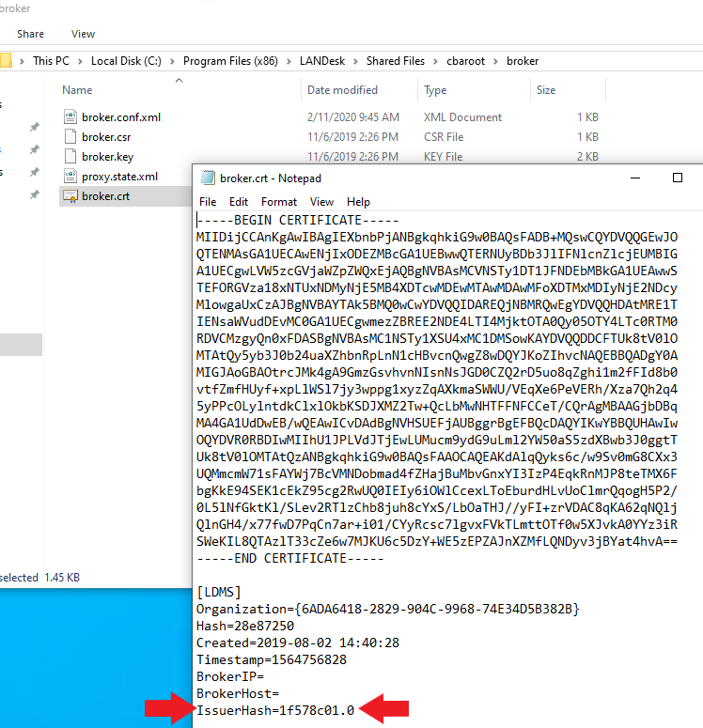This screenshot has height=728, width=703.
Task: Click the IssuerHash line in Notepad
Action: pyautogui.click(x=275, y=710)
